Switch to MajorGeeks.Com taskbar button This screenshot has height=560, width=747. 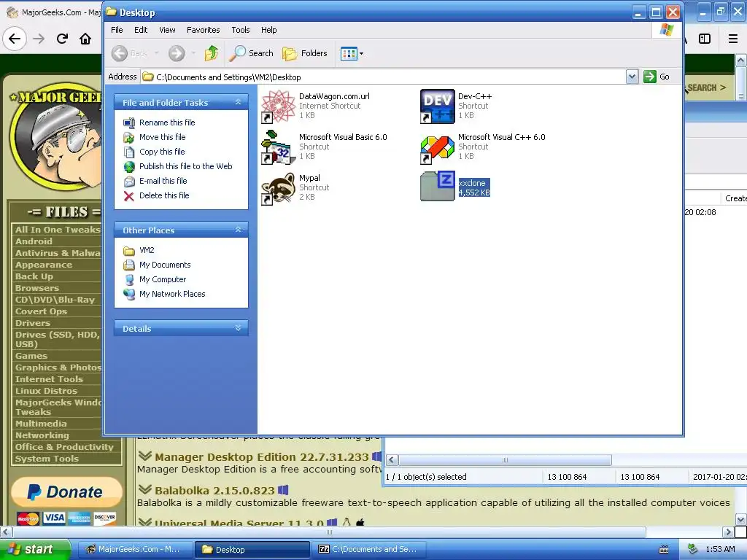click(135, 550)
